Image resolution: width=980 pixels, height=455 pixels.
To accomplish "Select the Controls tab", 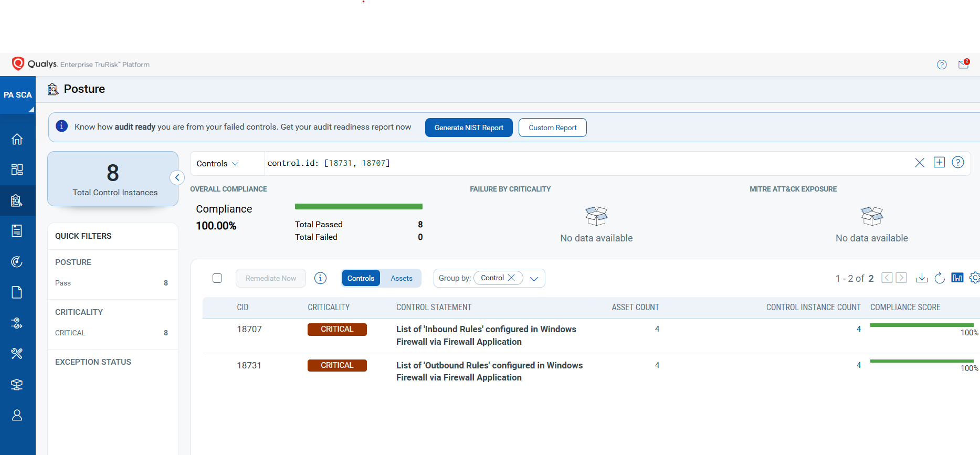I will point(361,278).
